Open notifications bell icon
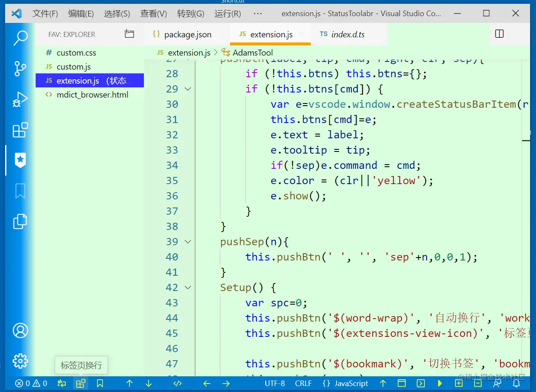 click(x=516, y=384)
